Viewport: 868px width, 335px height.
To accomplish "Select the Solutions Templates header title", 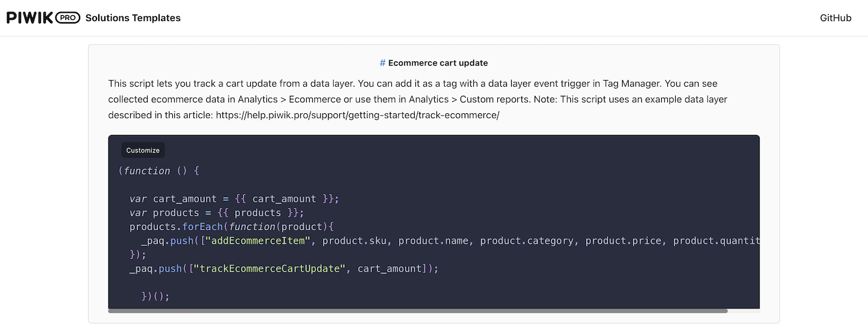I will [133, 18].
